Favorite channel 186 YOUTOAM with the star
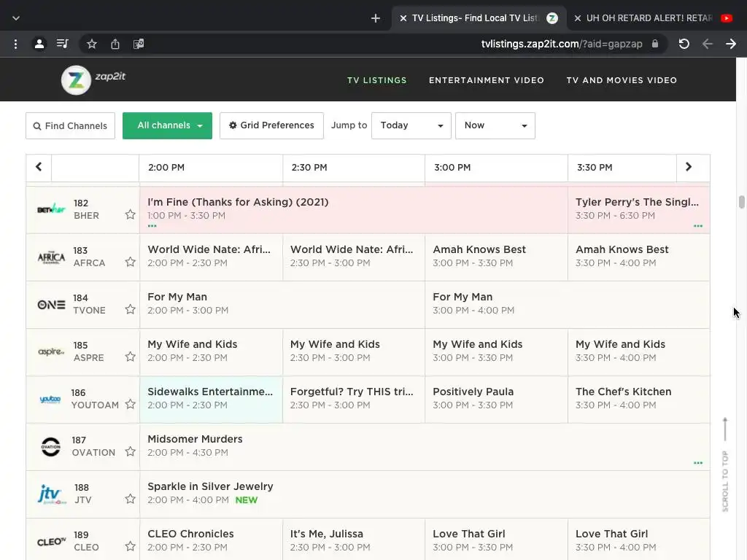Image resolution: width=747 pixels, height=560 pixels. [x=130, y=404]
